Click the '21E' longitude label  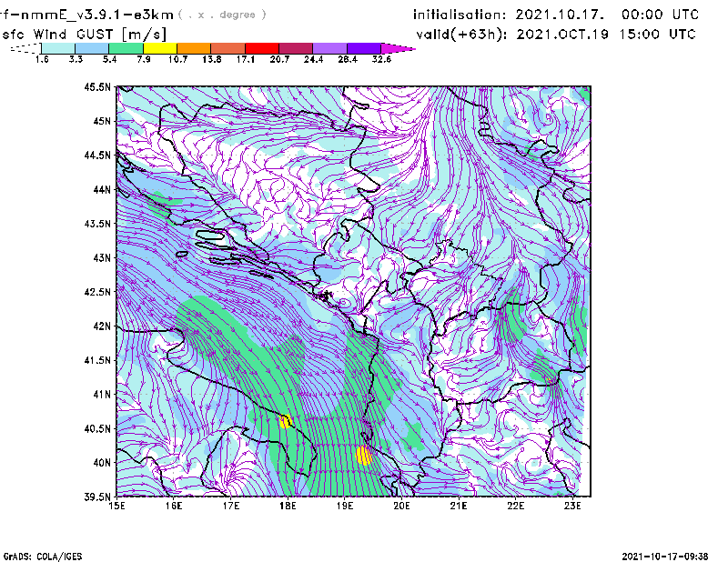coord(459,506)
